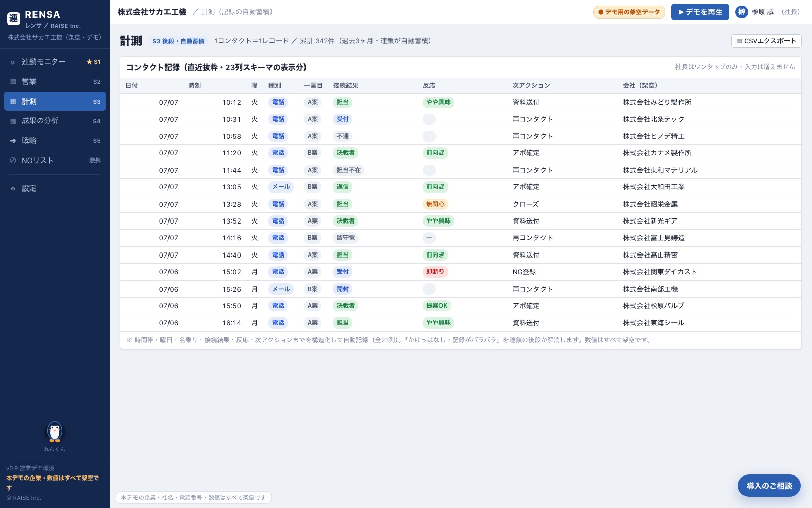The width and height of the screenshot is (812, 508).
Task: Click the NGリスト ban icon
Action: pos(13,161)
